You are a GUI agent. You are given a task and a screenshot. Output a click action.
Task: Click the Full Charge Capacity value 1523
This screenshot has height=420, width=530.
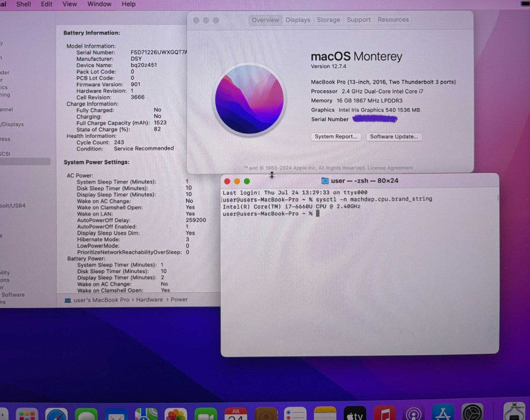[x=160, y=123]
